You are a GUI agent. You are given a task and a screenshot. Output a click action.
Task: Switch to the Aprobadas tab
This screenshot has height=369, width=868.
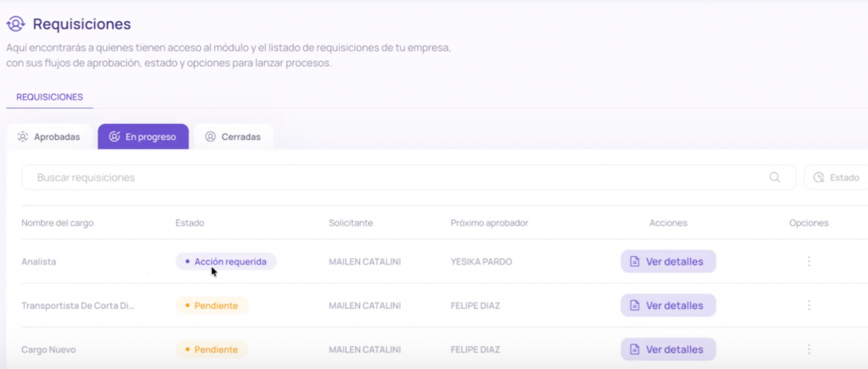click(49, 137)
